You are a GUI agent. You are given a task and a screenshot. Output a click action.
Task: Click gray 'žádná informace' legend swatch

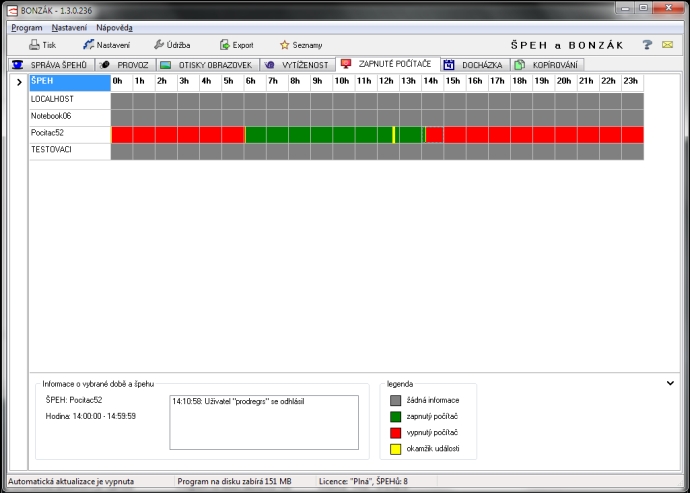pos(396,400)
